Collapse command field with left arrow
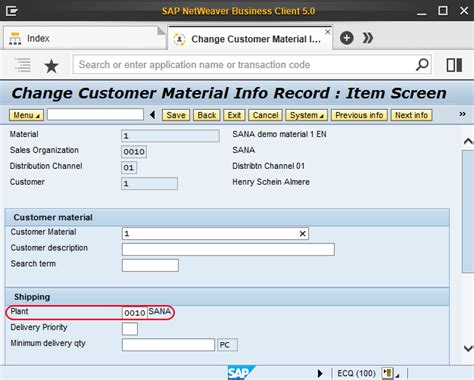Viewport: 474px width, 380px height. tap(152, 115)
